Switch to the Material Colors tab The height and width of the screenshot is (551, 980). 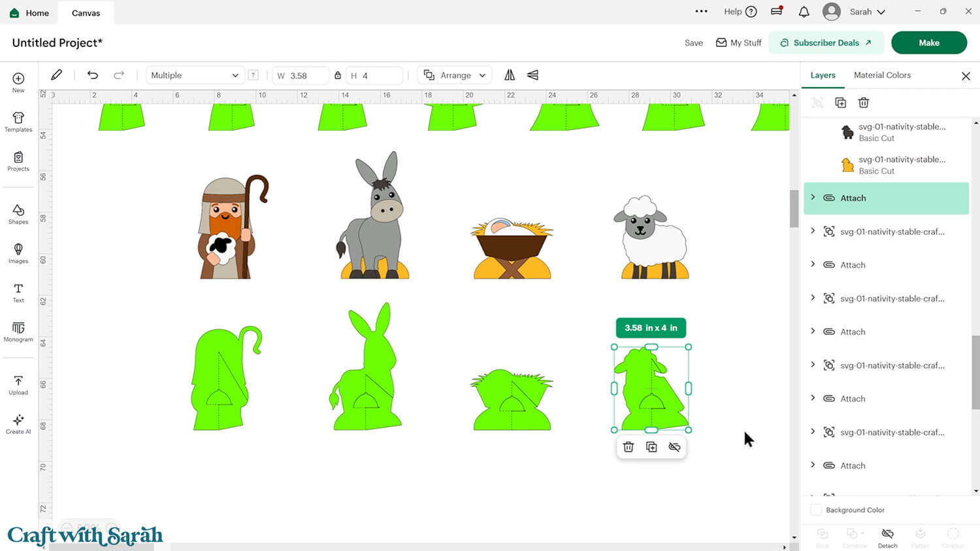click(x=881, y=75)
